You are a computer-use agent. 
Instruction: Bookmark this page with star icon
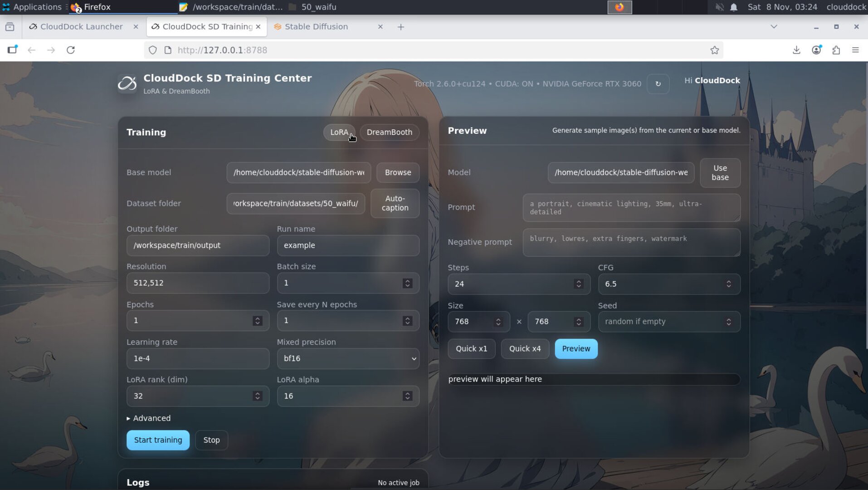pos(714,50)
